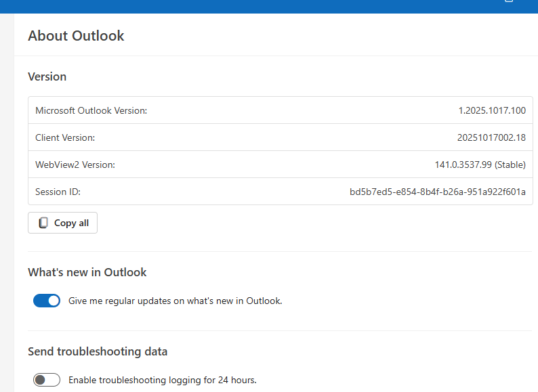Screen dimensions: 538x392
Task: Click the Copy all button
Action: coord(62,223)
